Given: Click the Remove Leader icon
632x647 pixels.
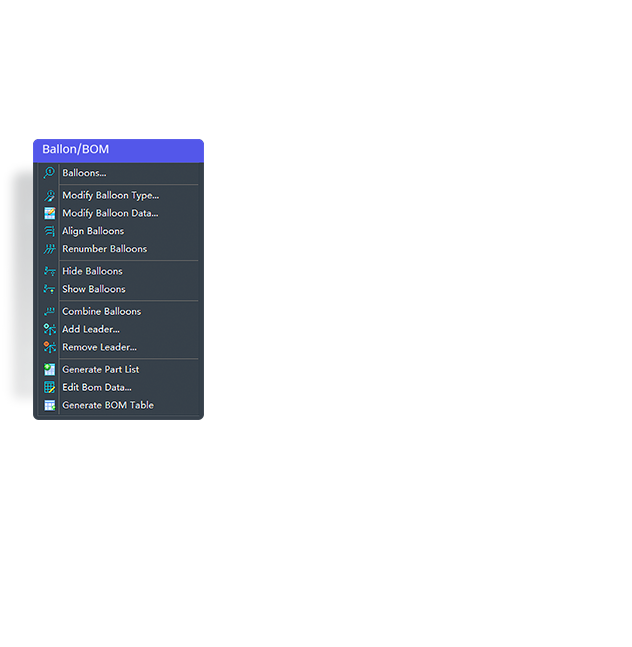Looking at the screenshot, I should point(49,347).
